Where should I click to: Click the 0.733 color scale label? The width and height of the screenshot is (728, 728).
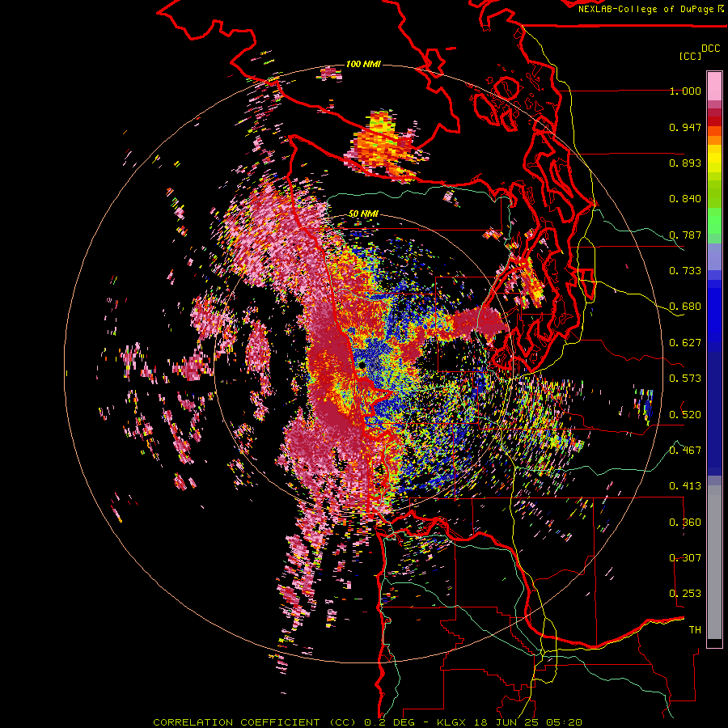685,271
